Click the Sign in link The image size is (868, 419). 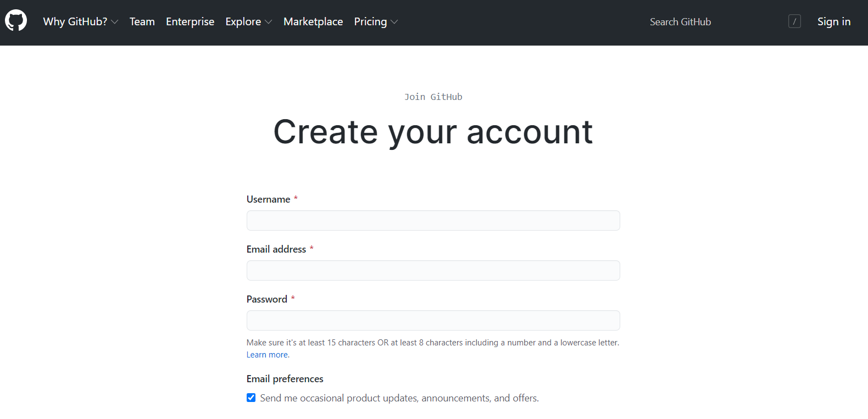point(834,21)
